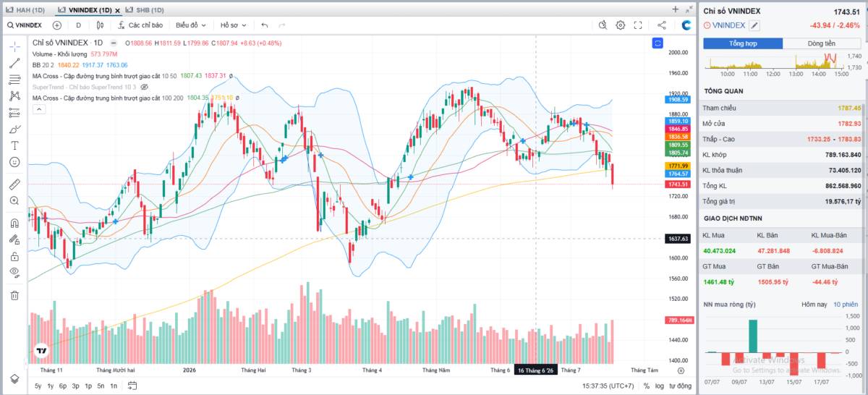
Task: Toggle hide all drawings eye icon
Action: click(x=14, y=273)
